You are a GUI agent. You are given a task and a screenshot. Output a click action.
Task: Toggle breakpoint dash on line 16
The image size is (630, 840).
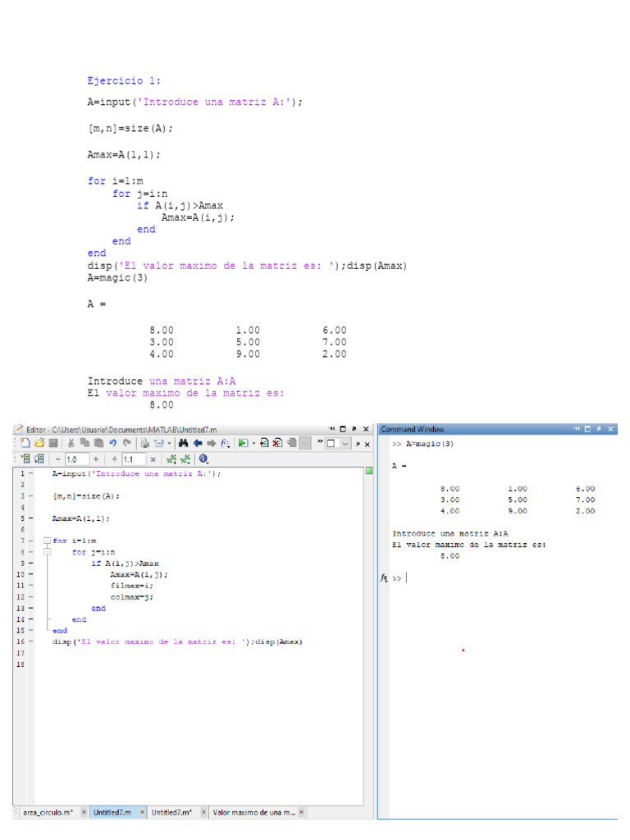point(30,641)
